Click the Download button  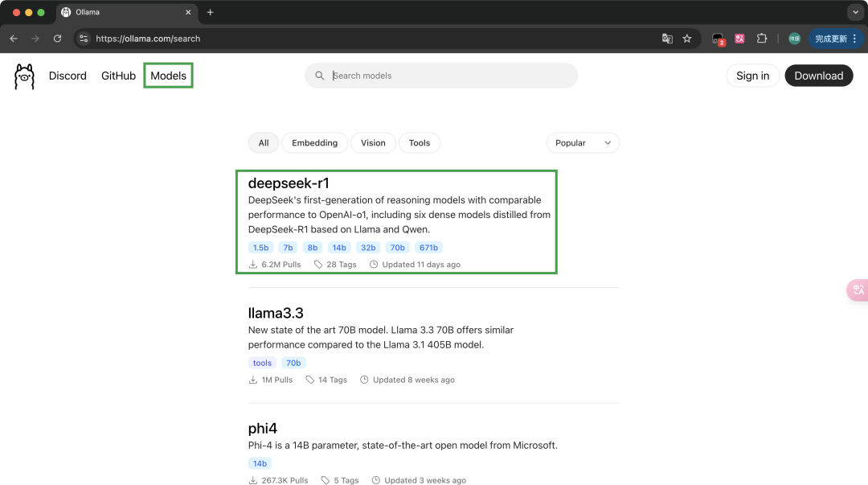click(x=819, y=76)
